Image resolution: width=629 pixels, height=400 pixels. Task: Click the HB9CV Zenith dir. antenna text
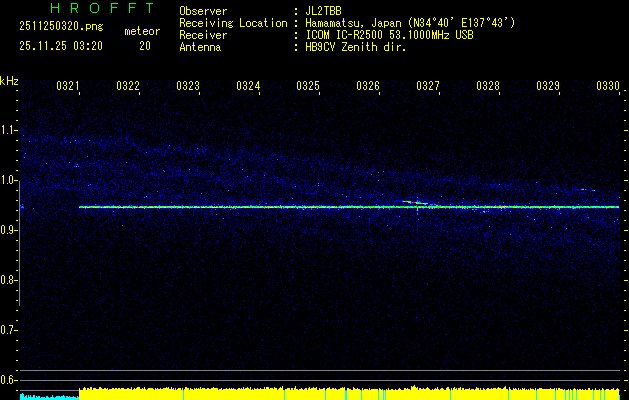pyautogui.click(x=354, y=47)
